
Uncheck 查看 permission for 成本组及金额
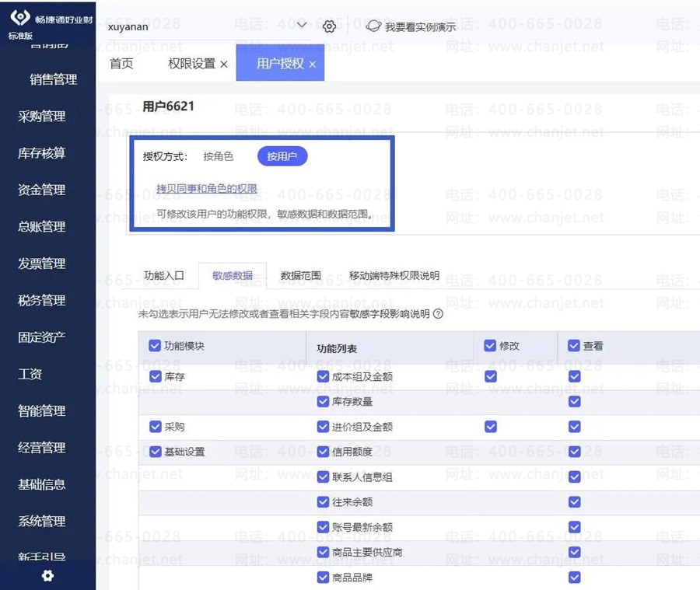pyautogui.click(x=575, y=377)
